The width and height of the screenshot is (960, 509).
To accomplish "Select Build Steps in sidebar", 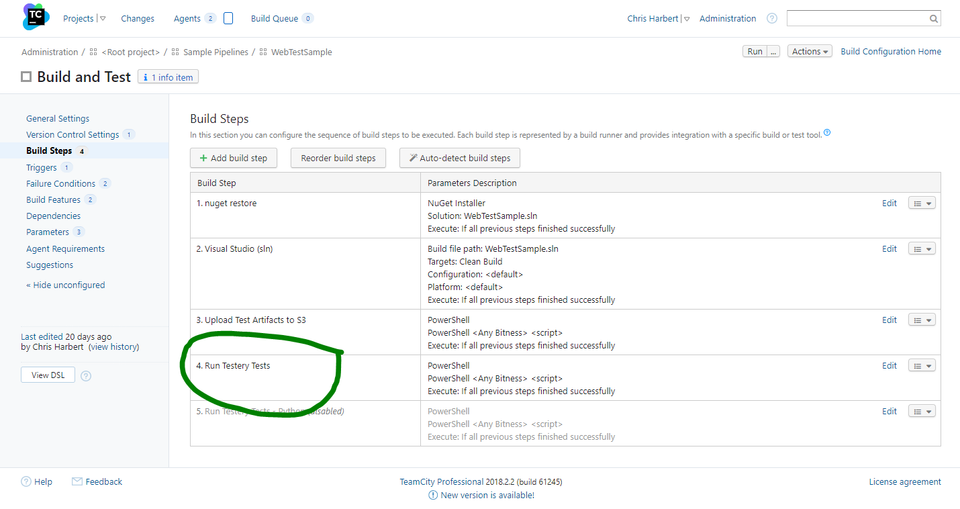I will 49,151.
